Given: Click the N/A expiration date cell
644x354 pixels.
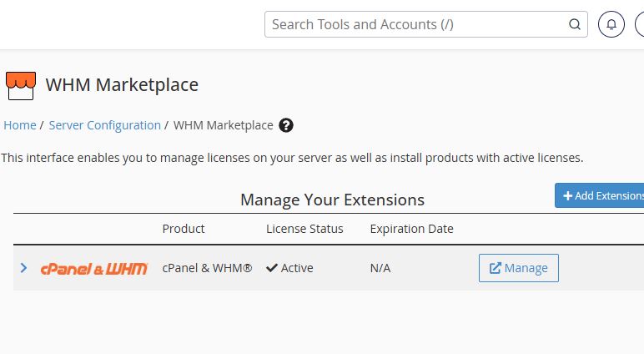Looking at the screenshot, I should click(380, 268).
